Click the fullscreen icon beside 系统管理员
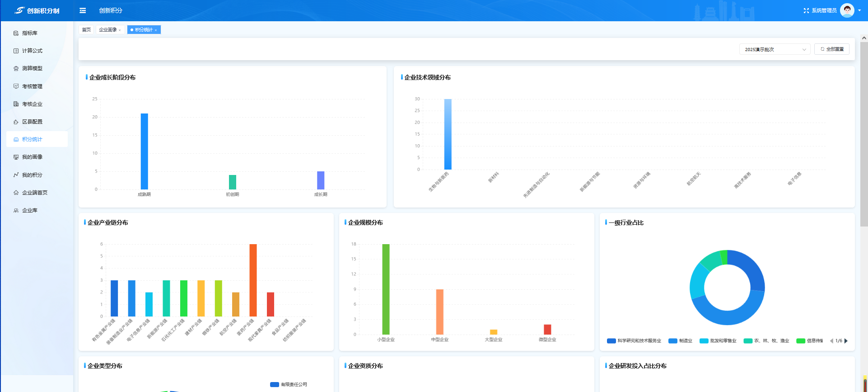The image size is (868, 392). click(x=806, y=10)
